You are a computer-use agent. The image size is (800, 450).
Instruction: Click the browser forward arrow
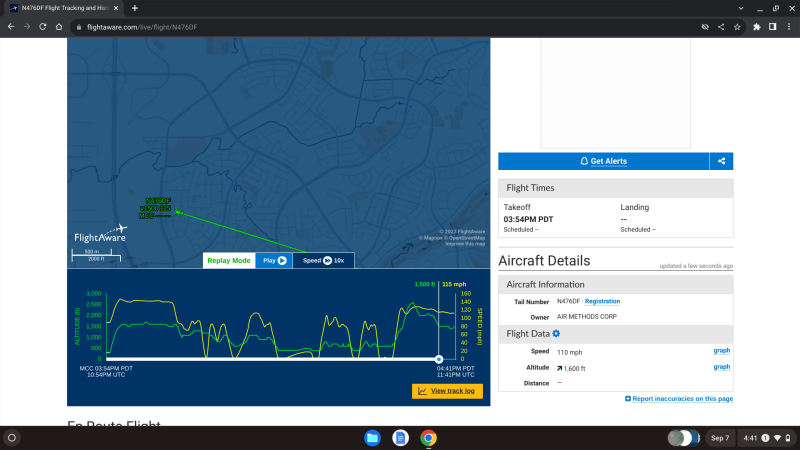(27, 27)
